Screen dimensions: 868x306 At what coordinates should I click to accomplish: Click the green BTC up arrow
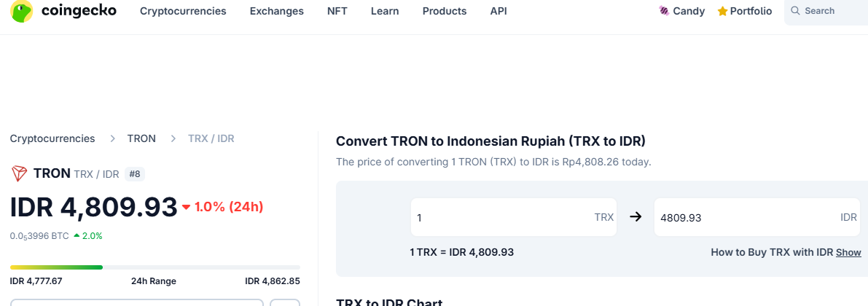tap(76, 236)
